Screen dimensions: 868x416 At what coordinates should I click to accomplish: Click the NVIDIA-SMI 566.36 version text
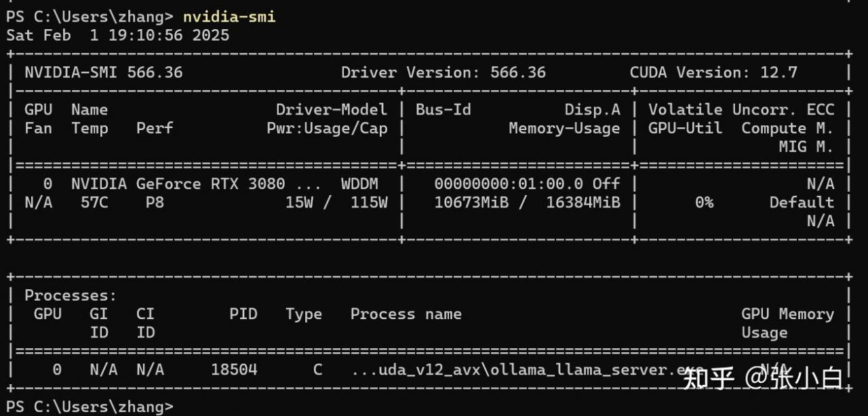pos(104,72)
